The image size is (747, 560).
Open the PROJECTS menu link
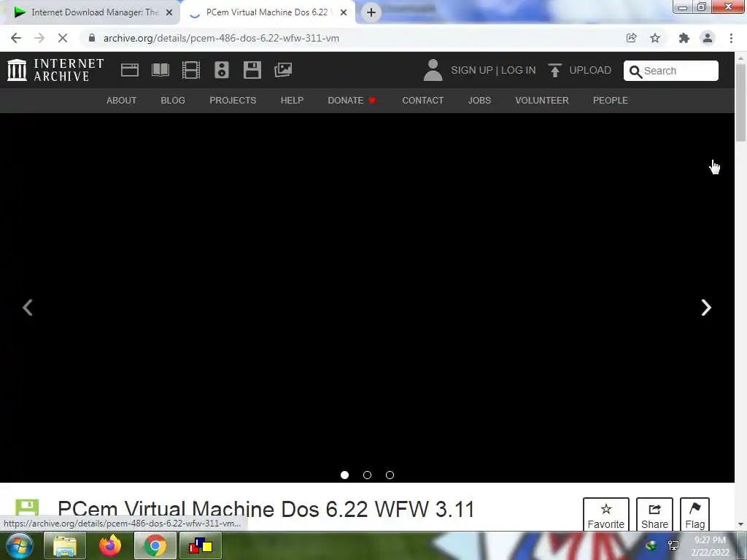[x=233, y=101]
